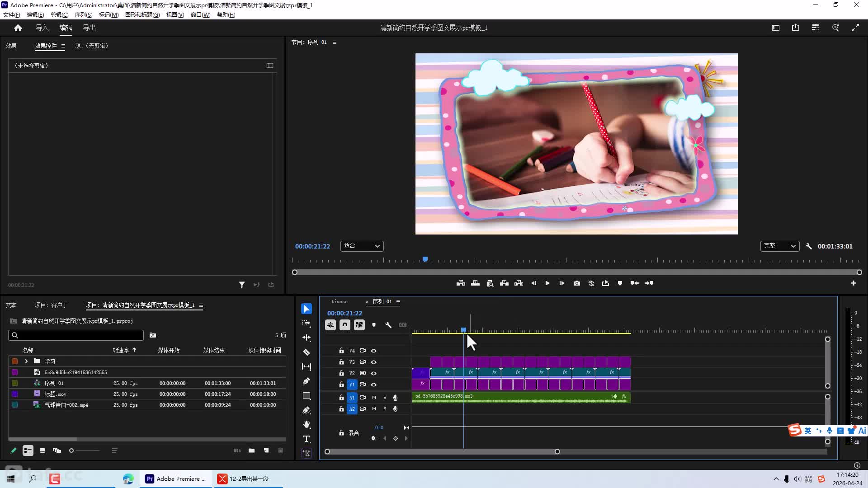Select the Pen tool in timeline toolbox

307,381
